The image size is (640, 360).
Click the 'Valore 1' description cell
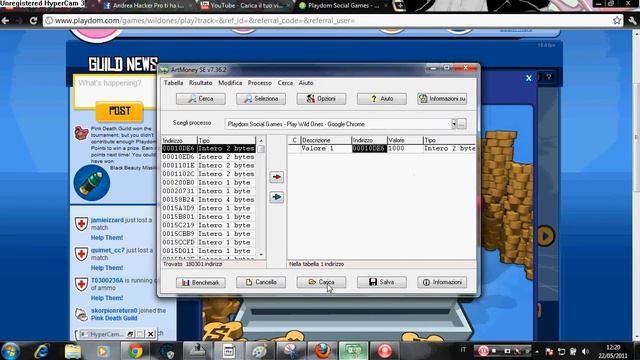click(326, 149)
